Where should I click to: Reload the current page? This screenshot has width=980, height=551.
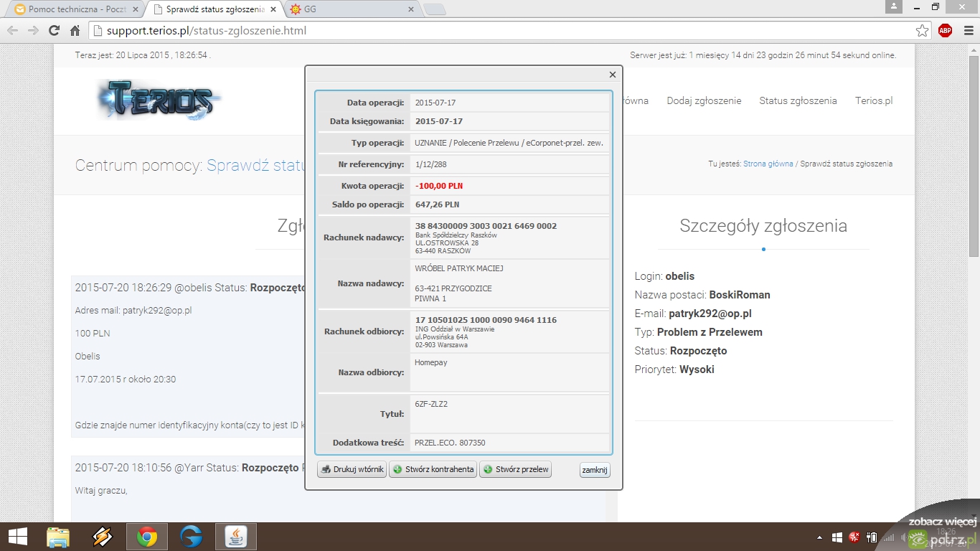point(54,31)
